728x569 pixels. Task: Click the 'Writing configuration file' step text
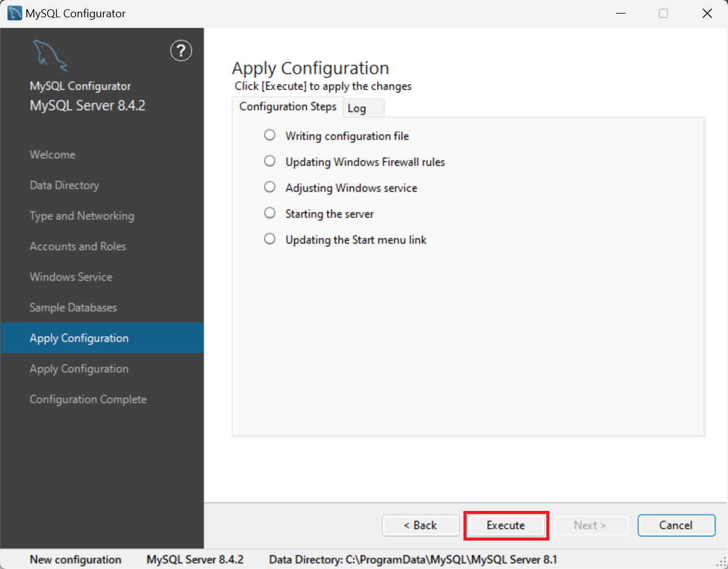pyautogui.click(x=347, y=136)
